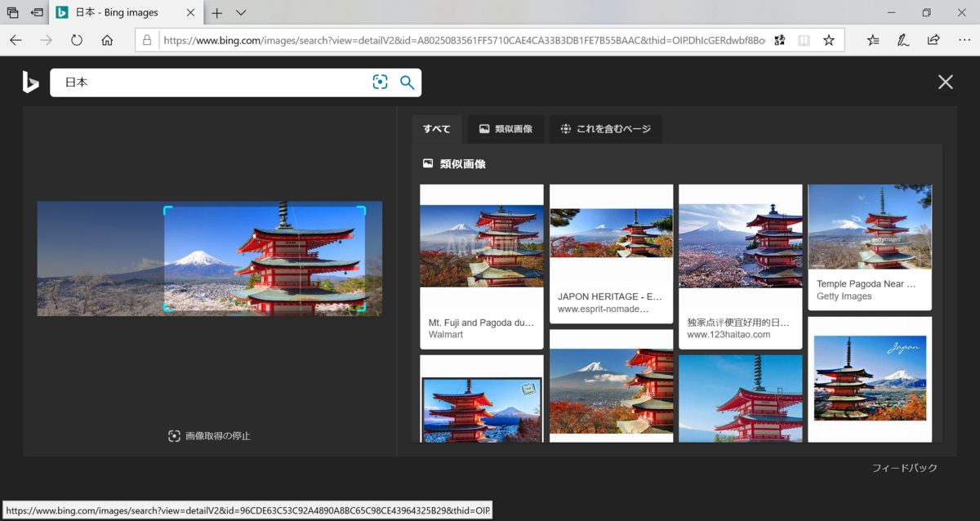Screen dimensions: 980x521
Task: Open the Settings and more ellipsis menu
Action: pyautogui.click(x=964, y=40)
